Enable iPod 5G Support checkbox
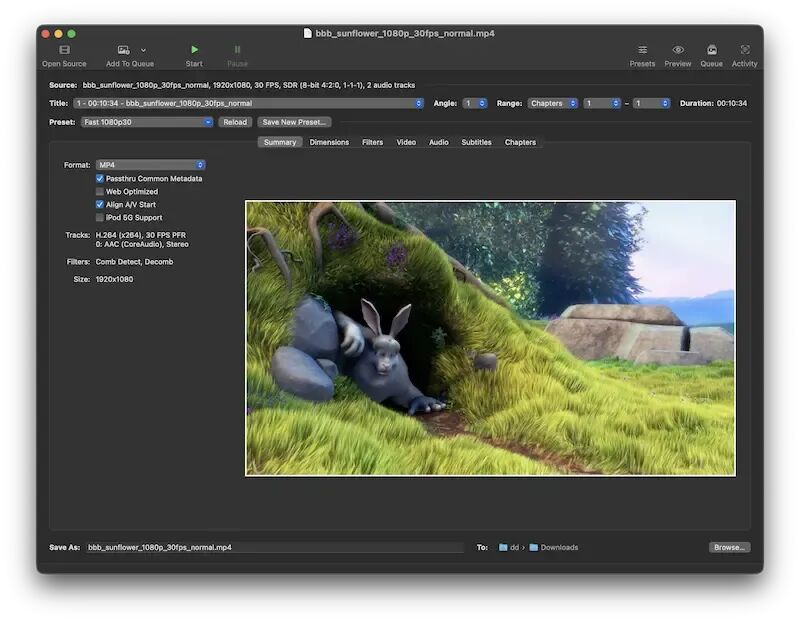Image resolution: width=800 pixels, height=622 pixels. 100,217
